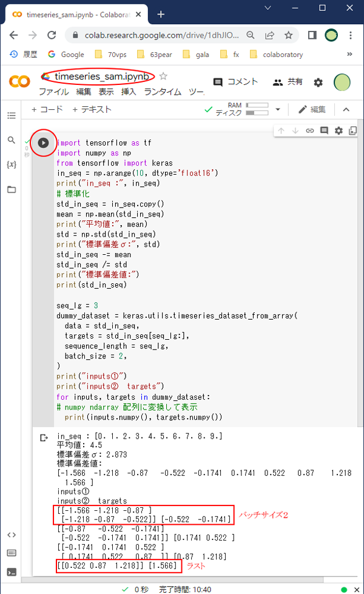Close the timeseries_sam.ipynb browser tab

click(x=138, y=15)
